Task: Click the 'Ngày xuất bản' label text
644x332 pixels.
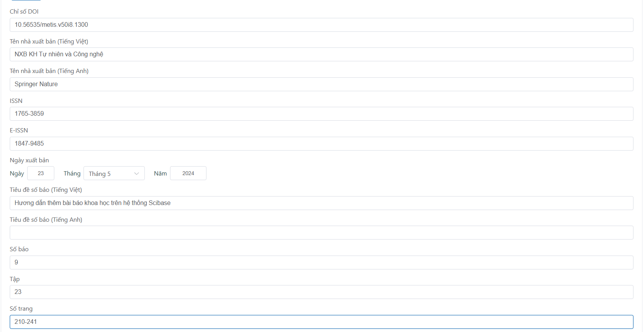Action: tap(29, 160)
